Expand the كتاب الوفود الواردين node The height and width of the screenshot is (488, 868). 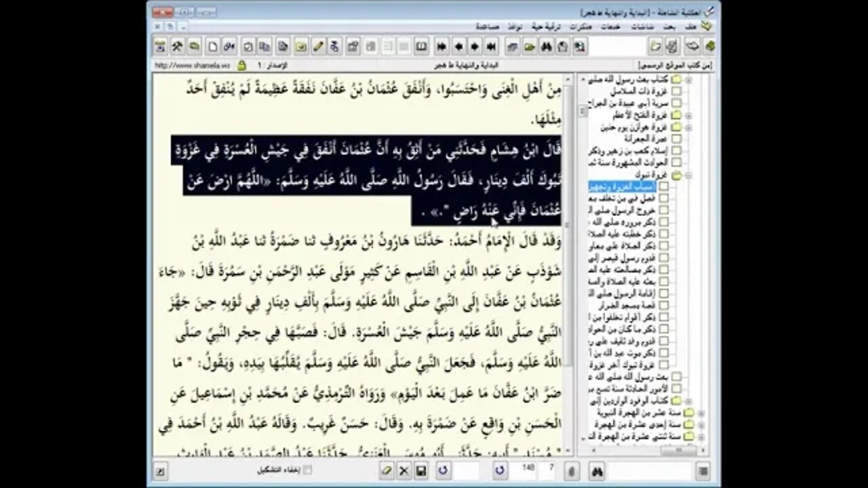pos(690,401)
